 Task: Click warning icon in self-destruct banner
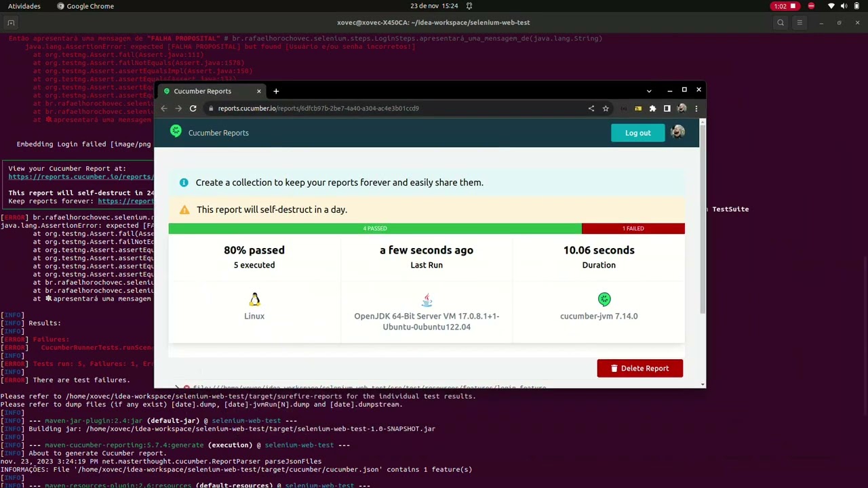coord(184,209)
